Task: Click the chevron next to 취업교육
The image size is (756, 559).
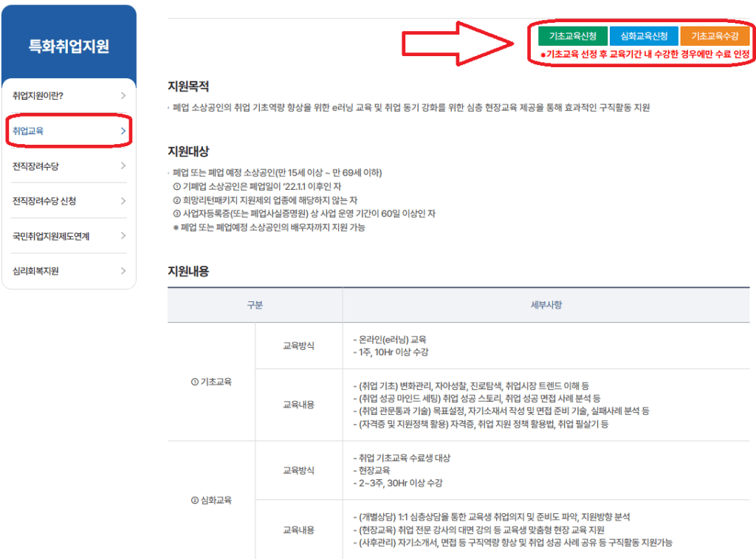Action: (x=123, y=131)
